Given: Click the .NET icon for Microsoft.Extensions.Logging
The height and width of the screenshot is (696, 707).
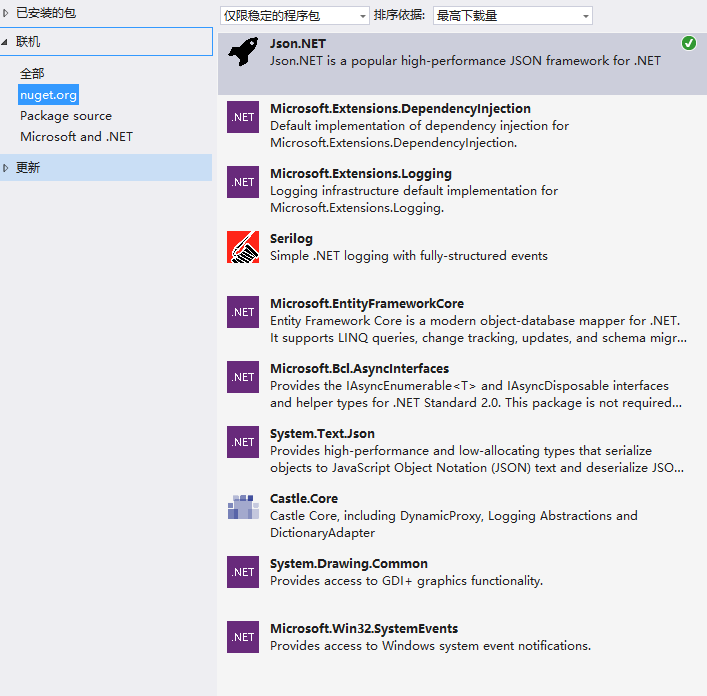Looking at the screenshot, I should (243, 182).
